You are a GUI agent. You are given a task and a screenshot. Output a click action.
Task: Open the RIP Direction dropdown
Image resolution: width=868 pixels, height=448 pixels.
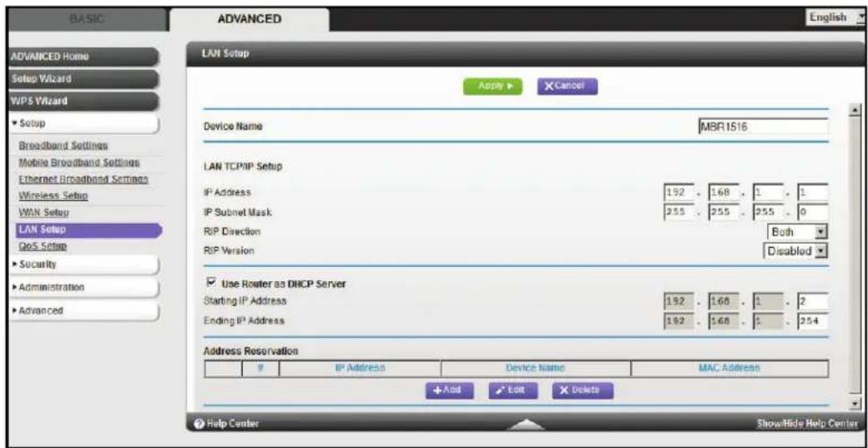coord(798,232)
